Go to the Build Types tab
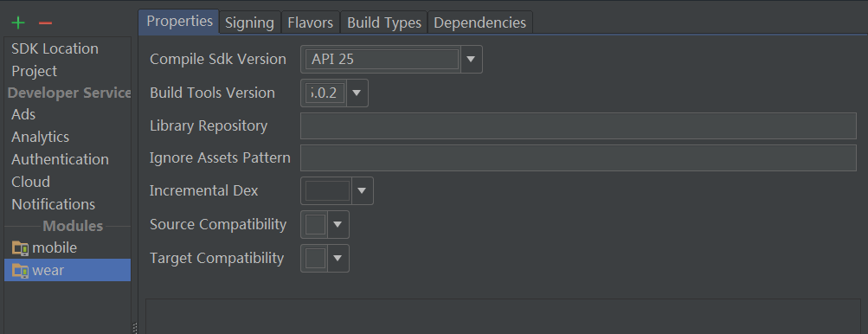Viewport: 868px width, 334px height. (x=384, y=22)
